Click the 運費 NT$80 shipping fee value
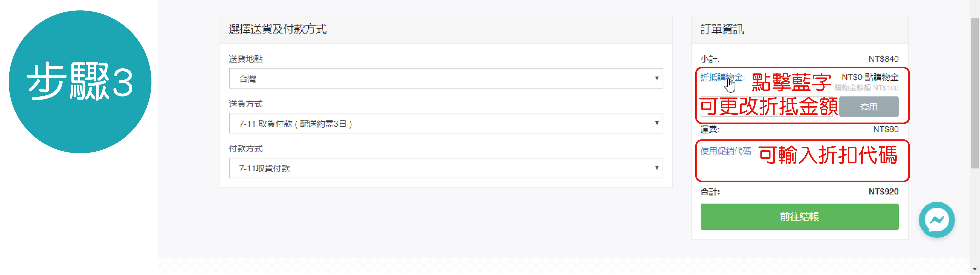Viewport: 980px width, 275px height. [x=885, y=130]
